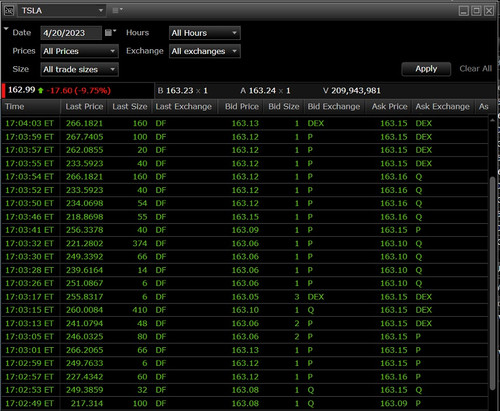Viewport: 500px width, 411px height.
Task: Click last price 227.4342
Action: [x=84, y=377]
